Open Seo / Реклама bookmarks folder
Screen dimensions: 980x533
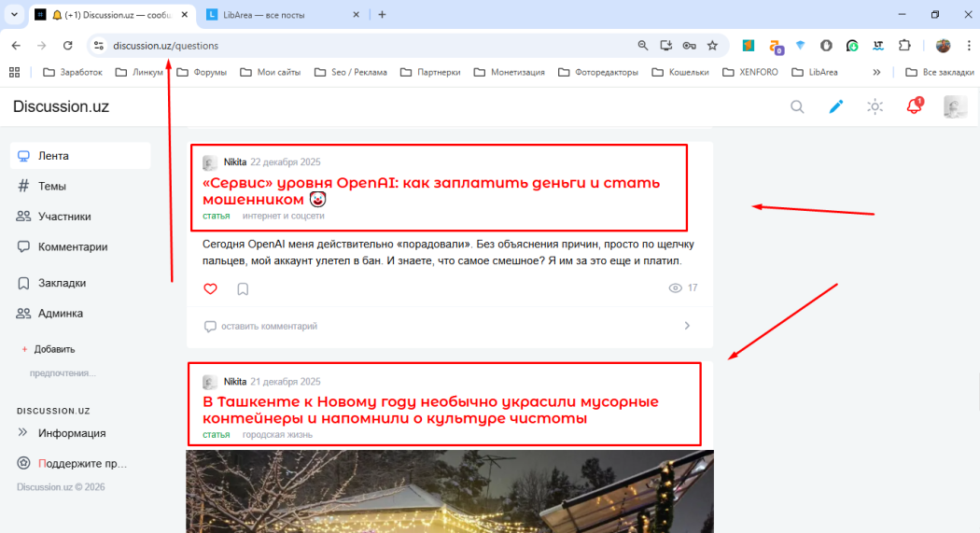coord(351,73)
